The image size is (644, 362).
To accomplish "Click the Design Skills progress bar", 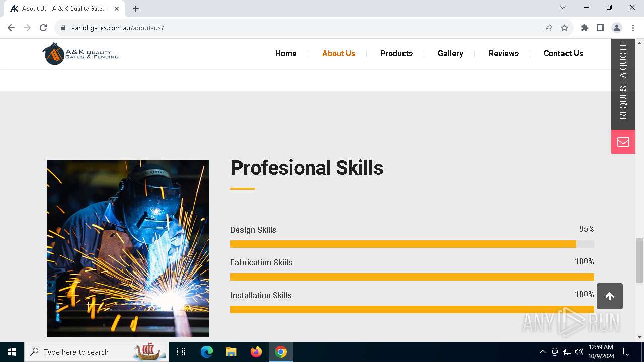I will click(x=412, y=244).
